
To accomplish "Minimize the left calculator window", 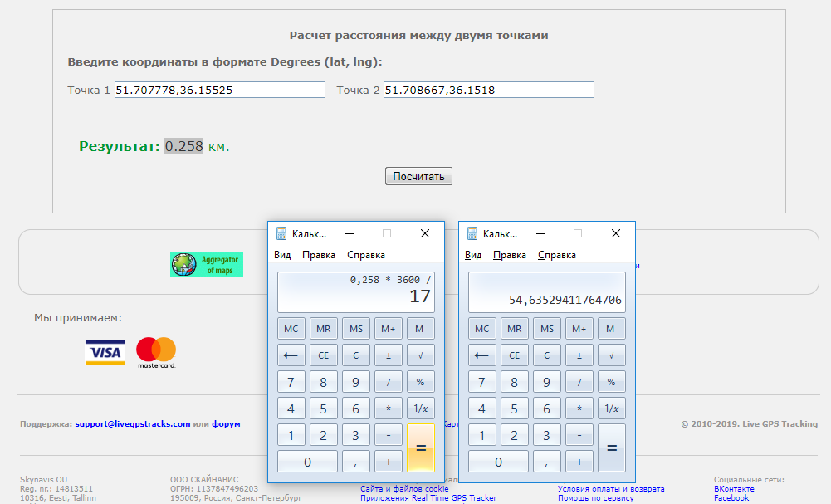I will click(350, 233).
